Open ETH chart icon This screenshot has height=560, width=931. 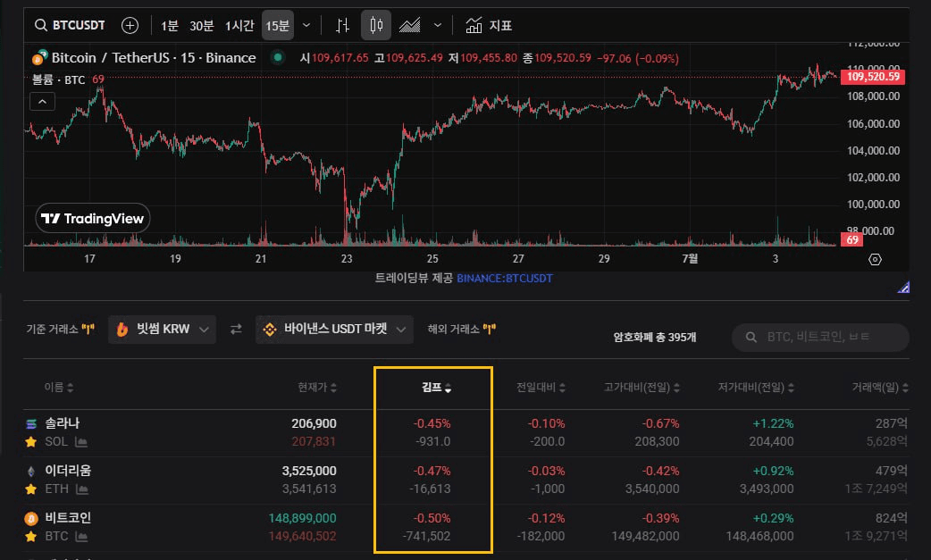(x=82, y=489)
